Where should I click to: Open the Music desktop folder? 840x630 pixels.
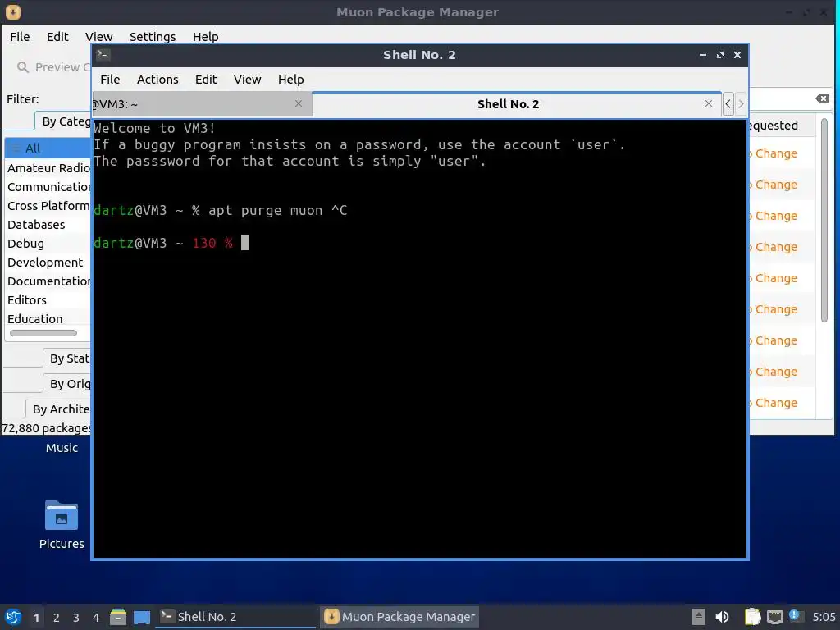62,447
